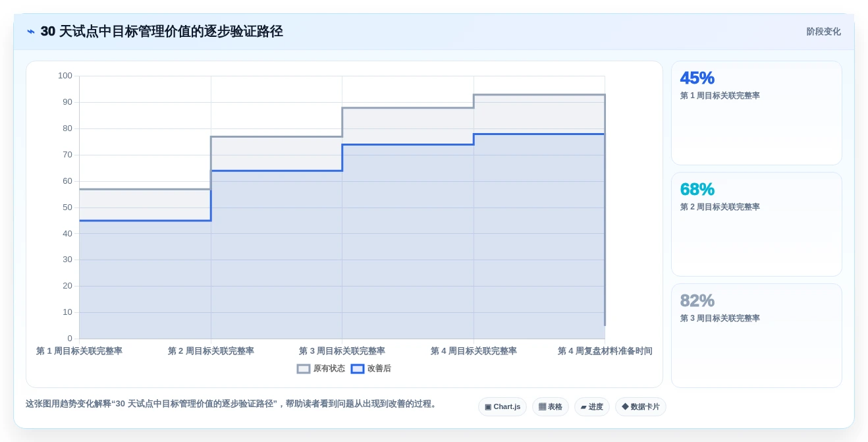Viewport: 868px width, 442px height.
Task: Toggle the 原有状态 legend item
Action: pos(321,369)
